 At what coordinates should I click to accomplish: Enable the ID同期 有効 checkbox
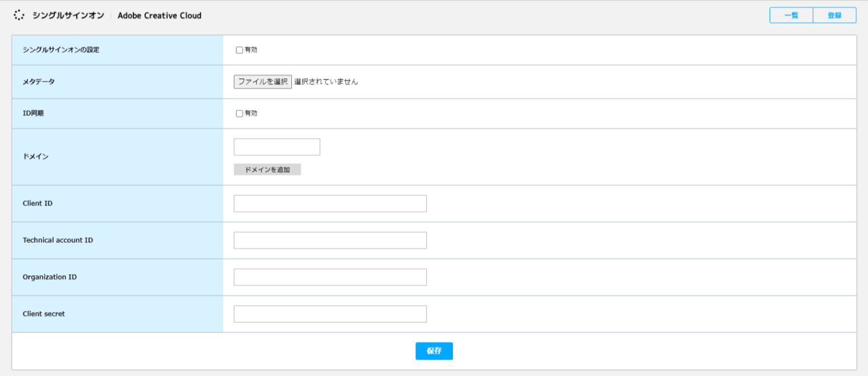pyautogui.click(x=239, y=112)
